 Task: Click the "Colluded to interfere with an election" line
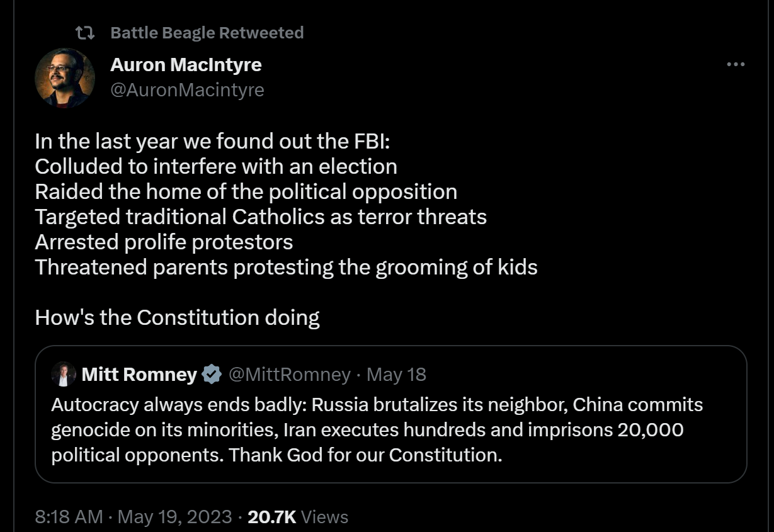point(216,166)
